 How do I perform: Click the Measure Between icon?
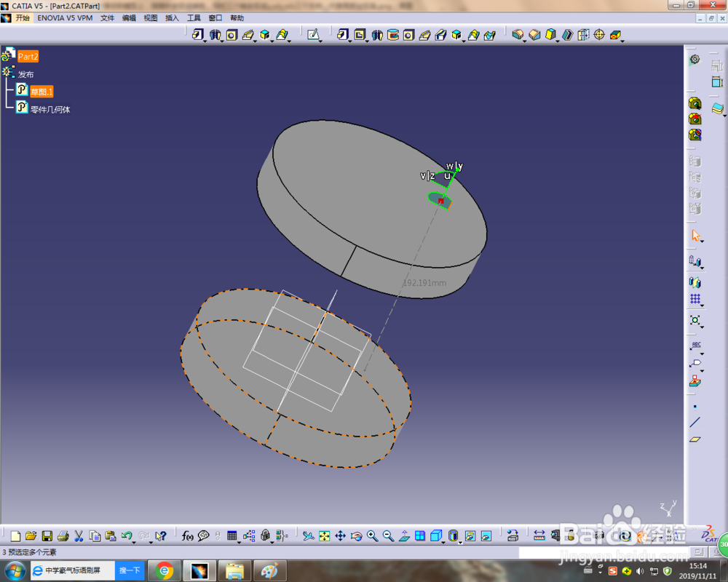pos(539,536)
